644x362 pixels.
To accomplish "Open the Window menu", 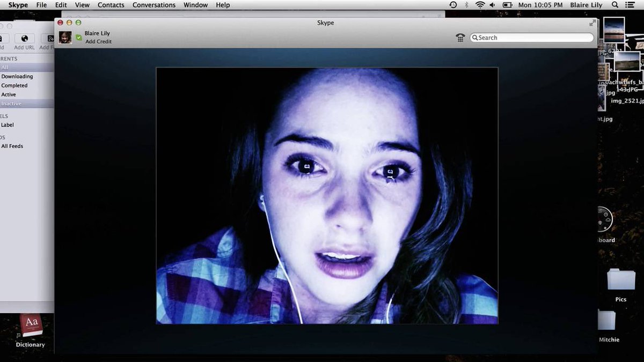I will point(195,5).
